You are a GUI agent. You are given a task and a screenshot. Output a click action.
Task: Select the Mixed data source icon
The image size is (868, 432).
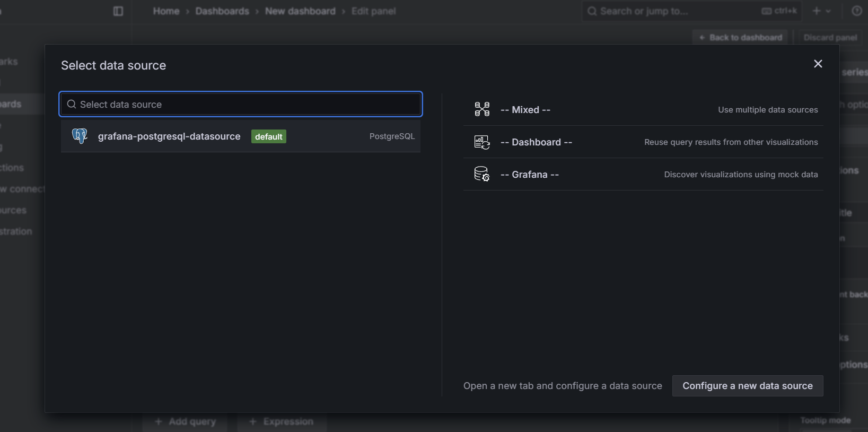point(482,109)
